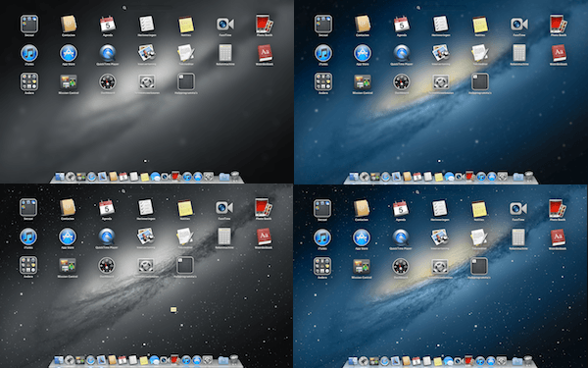
Task: Open App Store in the bottom-left grayscale Launchpad
Action: tap(68, 237)
